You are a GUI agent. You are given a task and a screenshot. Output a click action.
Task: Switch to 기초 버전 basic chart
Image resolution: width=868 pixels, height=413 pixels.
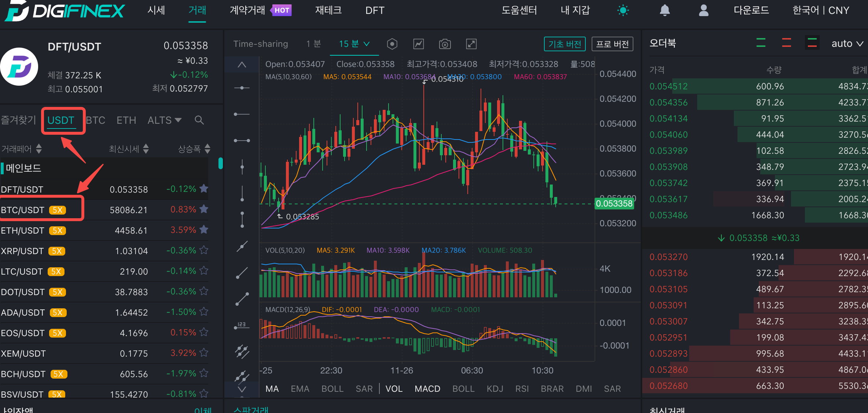click(565, 44)
